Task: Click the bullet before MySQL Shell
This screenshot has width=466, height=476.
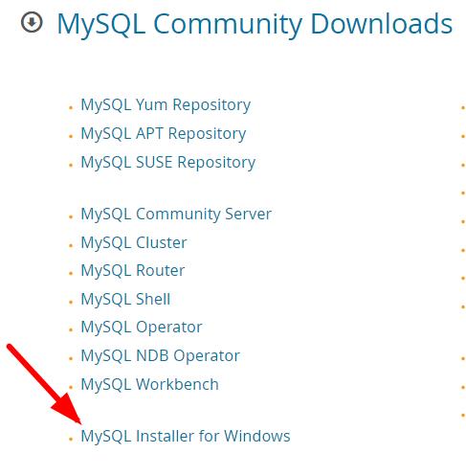Action: (x=71, y=303)
